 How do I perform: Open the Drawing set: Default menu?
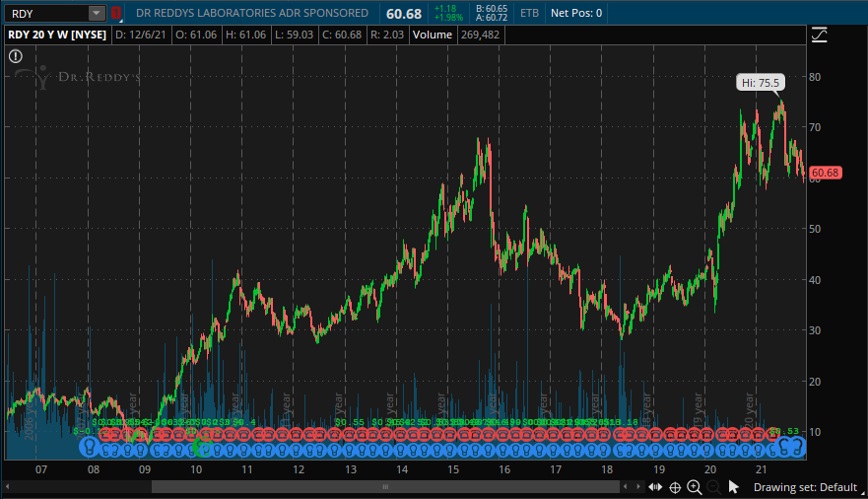[805, 487]
